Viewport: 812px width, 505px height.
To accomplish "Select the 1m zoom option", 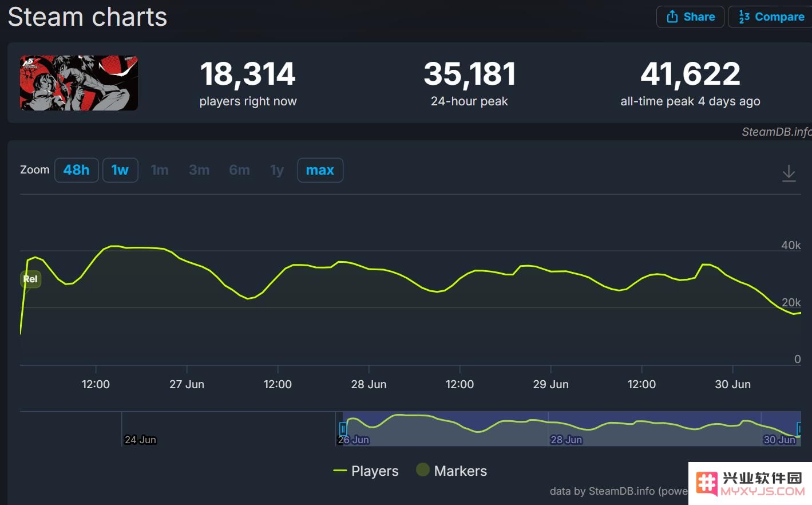I will 160,170.
